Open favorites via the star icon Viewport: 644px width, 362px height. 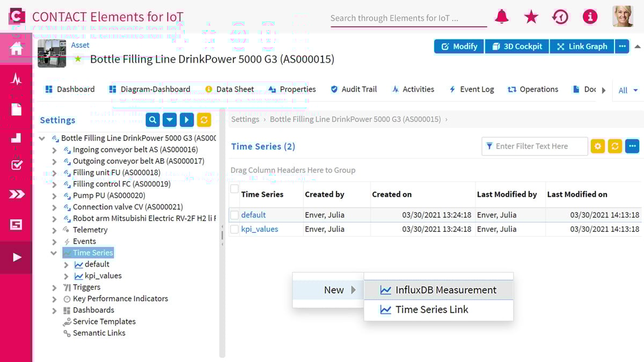click(x=531, y=17)
